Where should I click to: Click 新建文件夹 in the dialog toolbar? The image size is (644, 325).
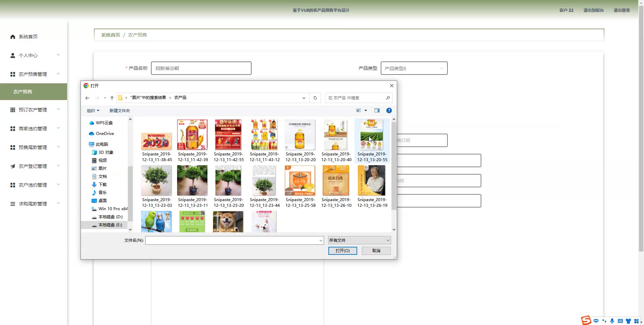119,111
